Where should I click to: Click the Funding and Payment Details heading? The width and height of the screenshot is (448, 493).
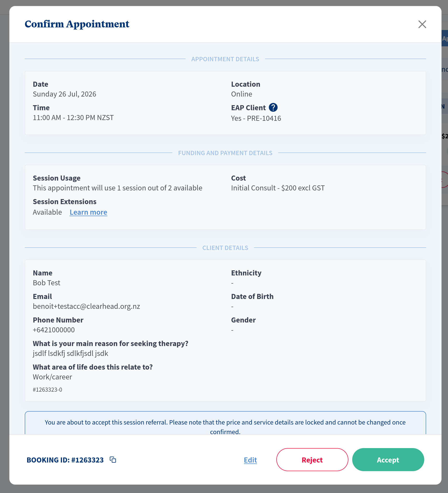[225, 153]
